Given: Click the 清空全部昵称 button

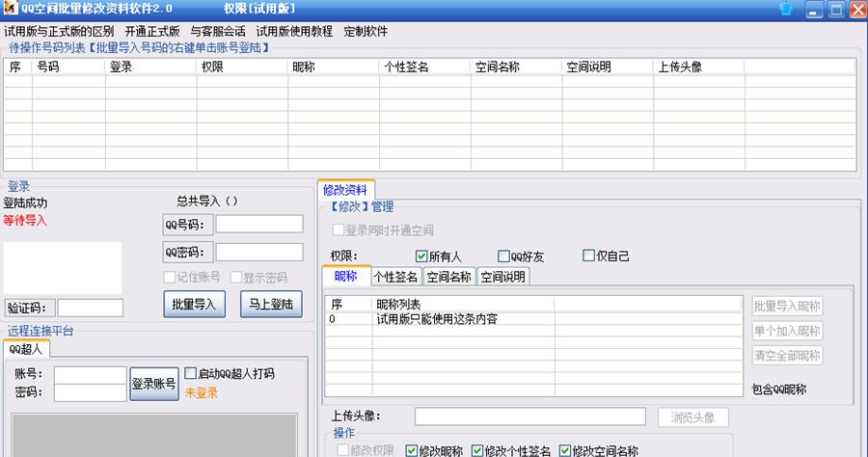Looking at the screenshot, I should click(x=787, y=355).
